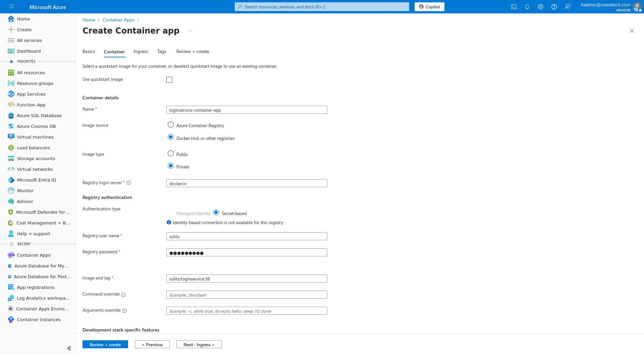Click the Arguments override field

click(x=247, y=311)
